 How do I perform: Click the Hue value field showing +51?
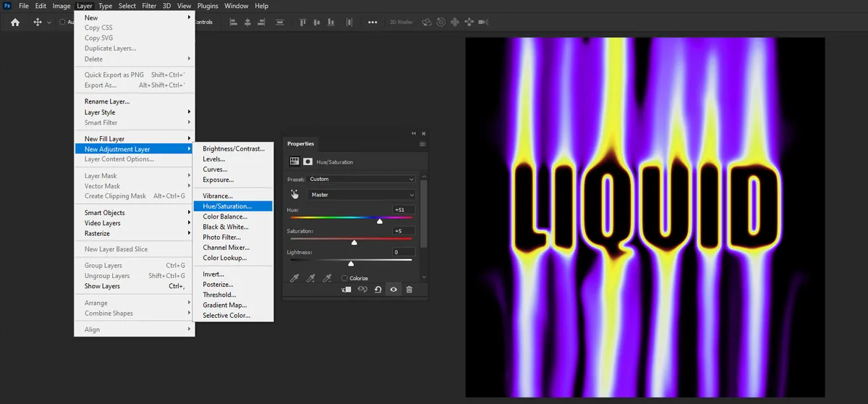tap(402, 210)
